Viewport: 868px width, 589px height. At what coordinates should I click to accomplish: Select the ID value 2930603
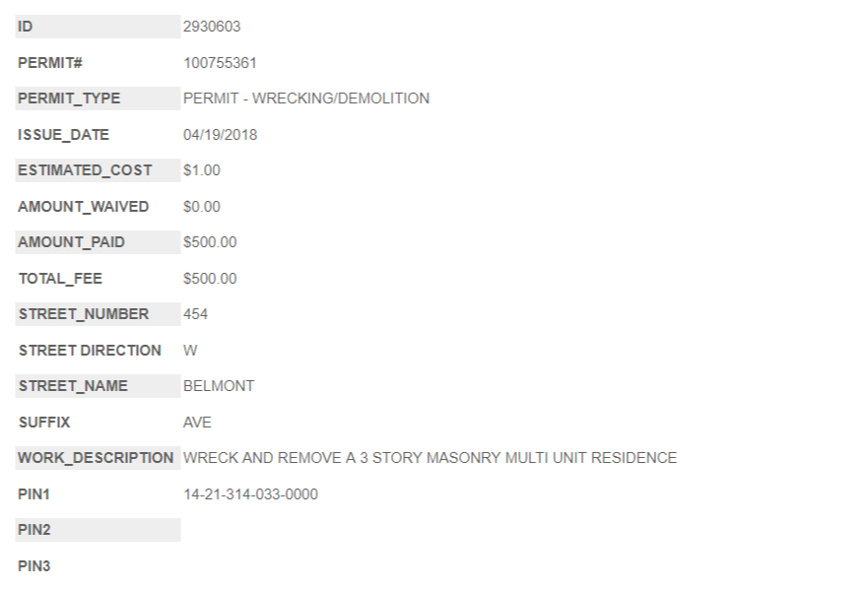click(x=212, y=27)
